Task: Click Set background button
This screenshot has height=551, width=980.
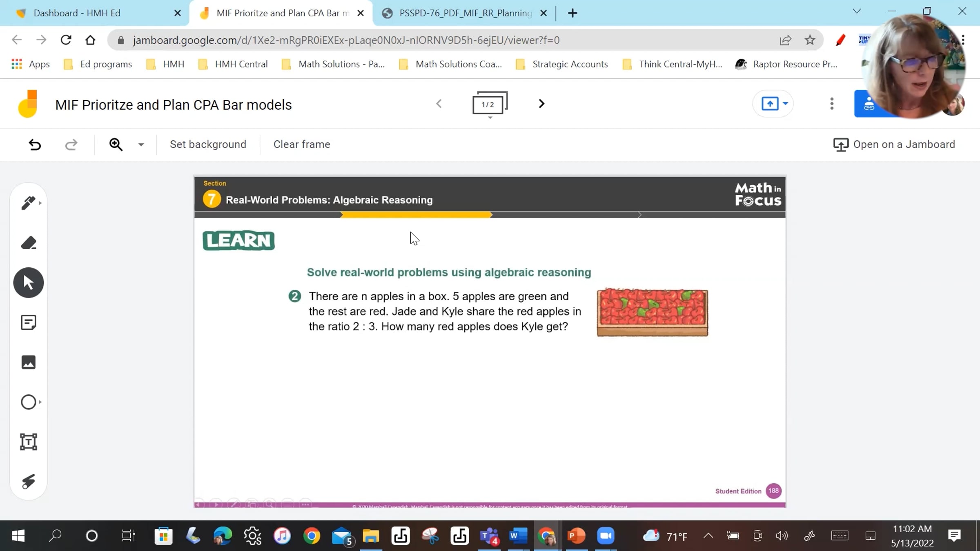Action: coord(208,144)
